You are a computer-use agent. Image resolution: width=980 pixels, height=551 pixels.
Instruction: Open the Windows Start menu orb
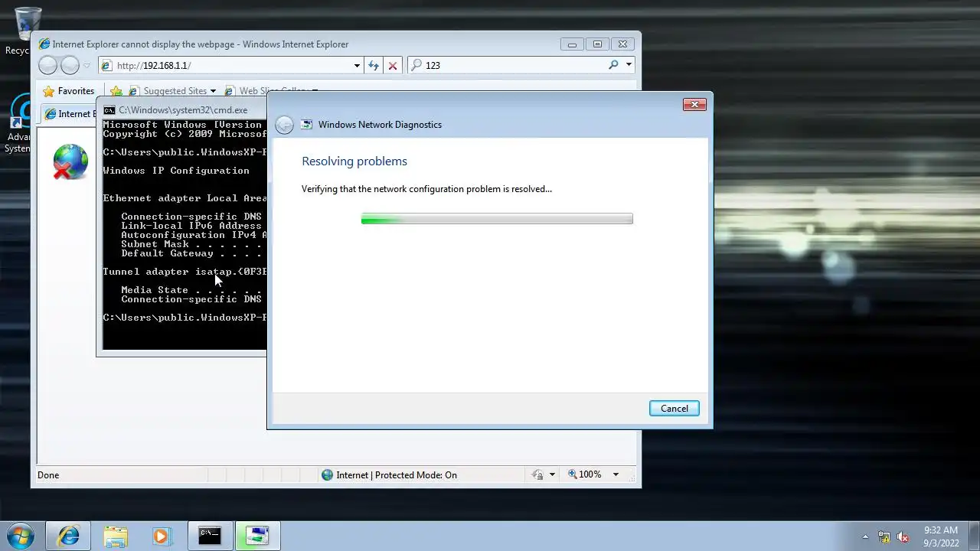click(x=21, y=536)
